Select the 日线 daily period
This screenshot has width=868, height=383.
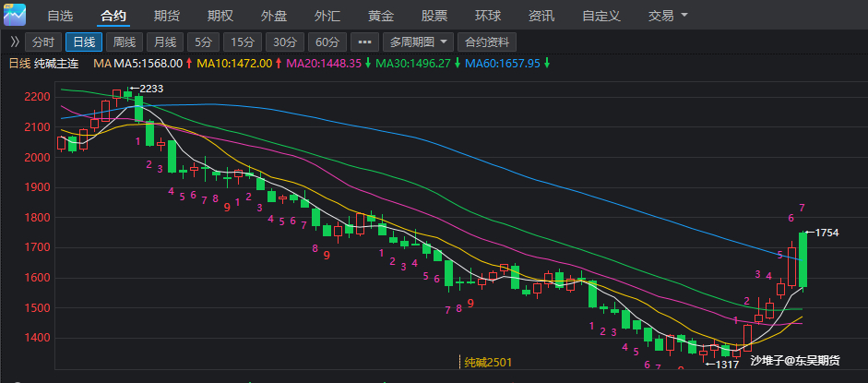[x=84, y=42]
